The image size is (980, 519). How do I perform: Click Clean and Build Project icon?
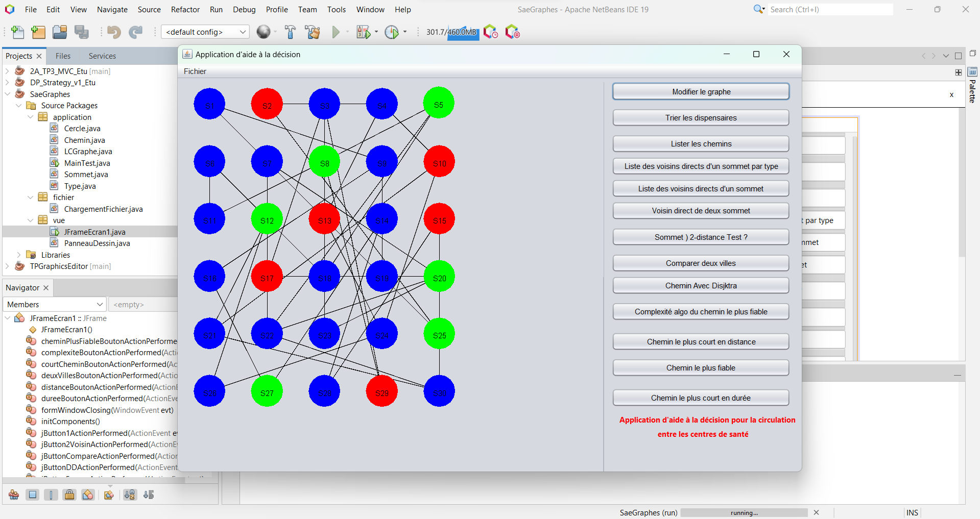(x=312, y=32)
